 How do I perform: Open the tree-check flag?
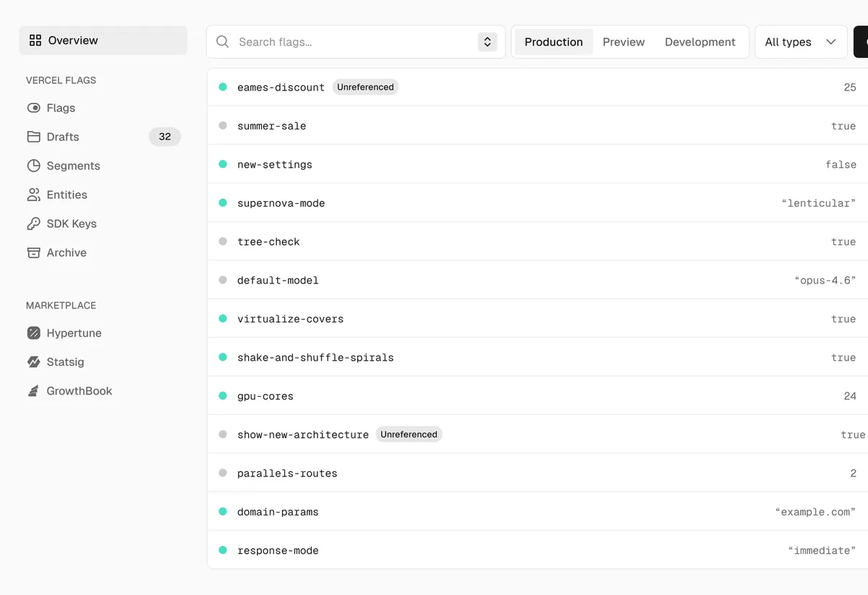tap(268, 241)
